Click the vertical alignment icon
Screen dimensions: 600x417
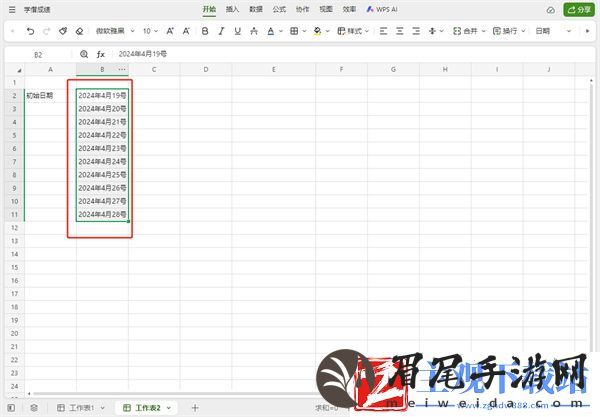[x=432, y=31]
